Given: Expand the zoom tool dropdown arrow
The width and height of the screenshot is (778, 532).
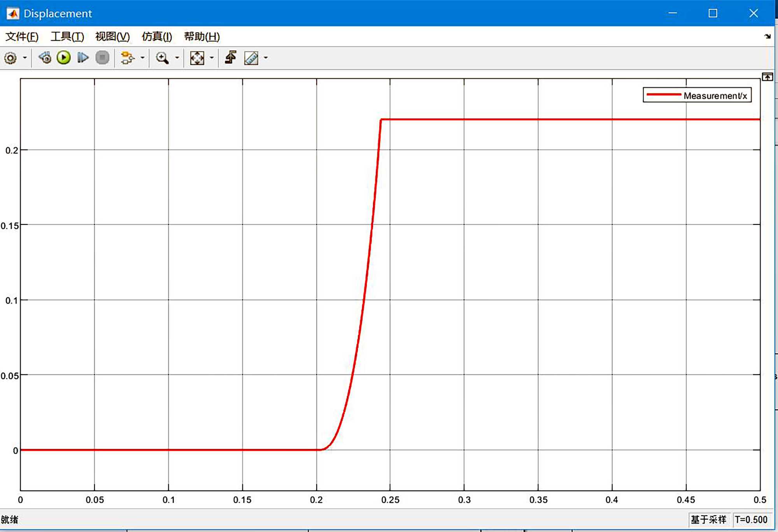Looking at the screenshot, I should pyautogui.click(x=177, y=58).
